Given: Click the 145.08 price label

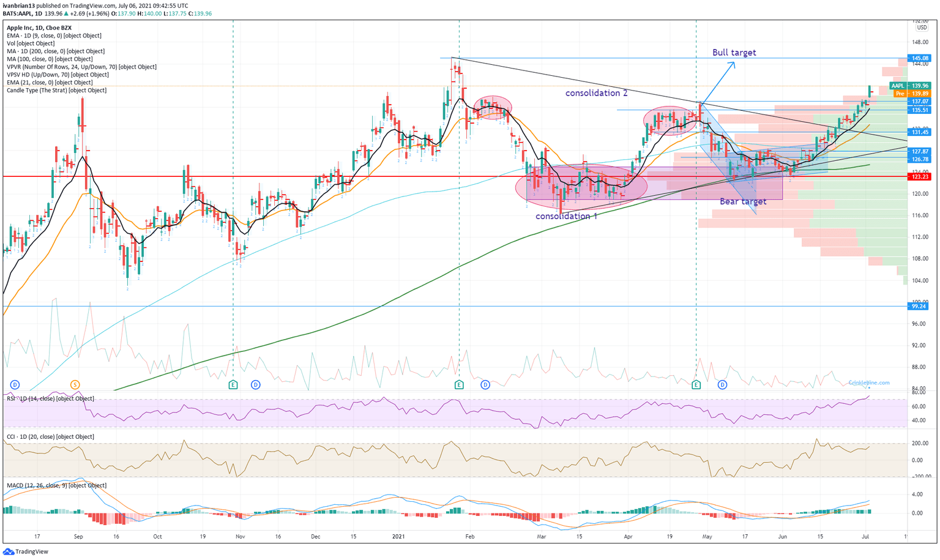Looking at the screenshot, I should [920, 58].
